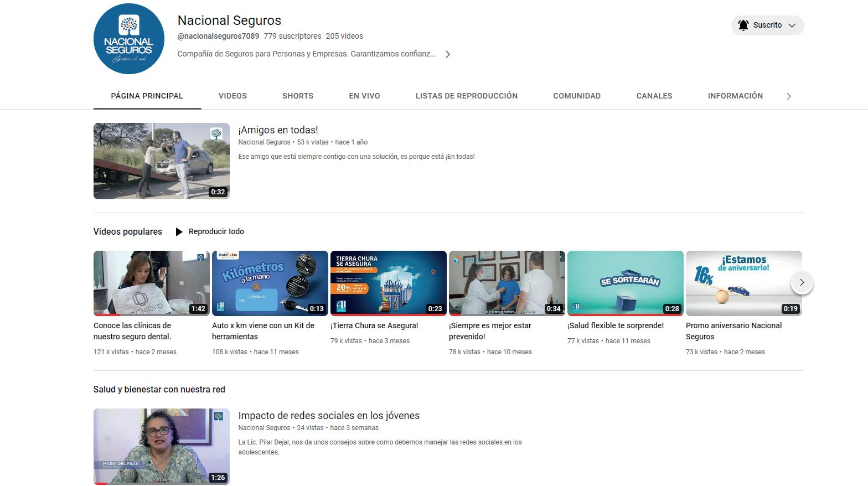Open the Estamos de aniversario thumbnail
This screenshot has width=868, height=486.
click(744, 283)
